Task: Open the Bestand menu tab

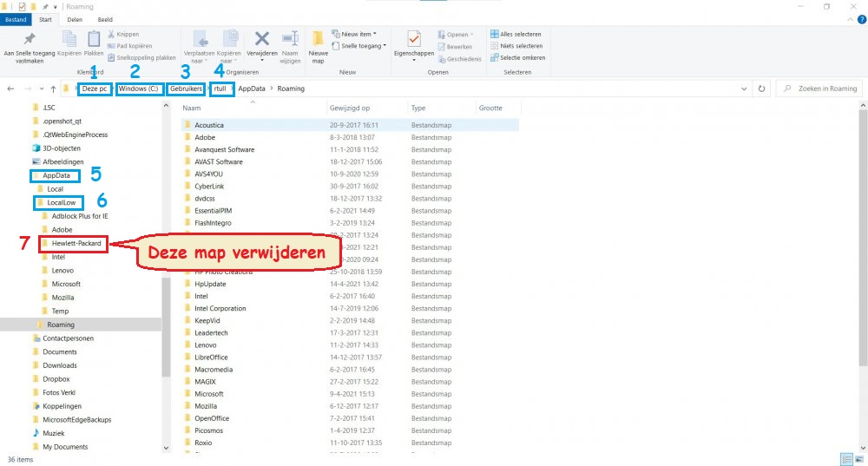Action: point(16,18)
